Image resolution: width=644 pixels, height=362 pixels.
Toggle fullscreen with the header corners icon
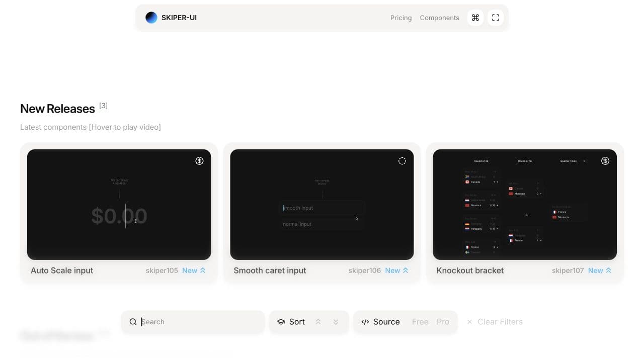pos(496,18)
